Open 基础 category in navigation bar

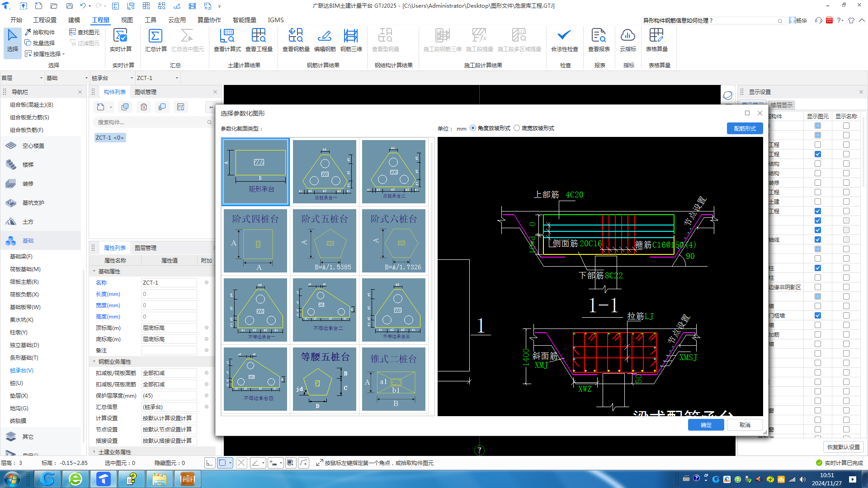41,241
